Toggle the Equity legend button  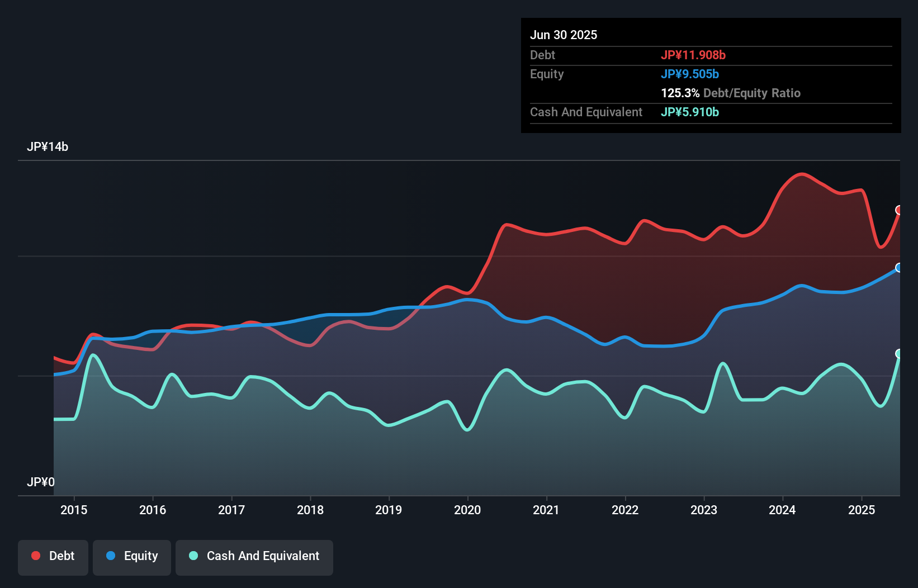click(132, 557)
